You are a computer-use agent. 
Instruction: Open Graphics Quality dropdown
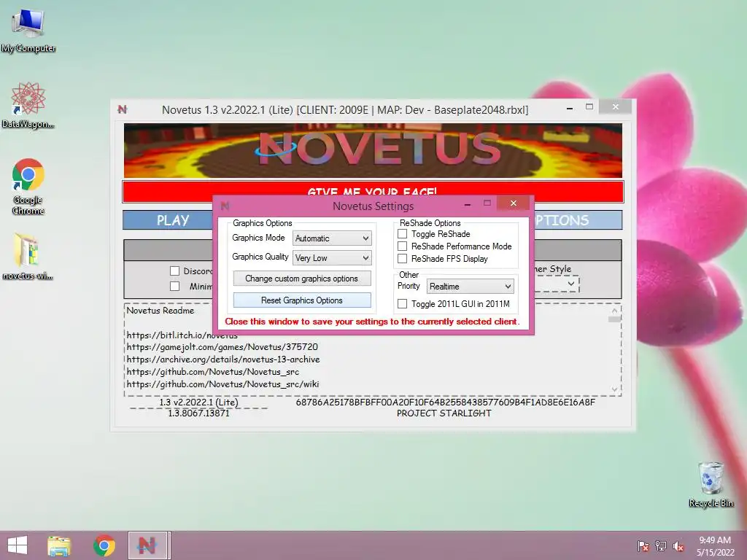pos(332,257)
